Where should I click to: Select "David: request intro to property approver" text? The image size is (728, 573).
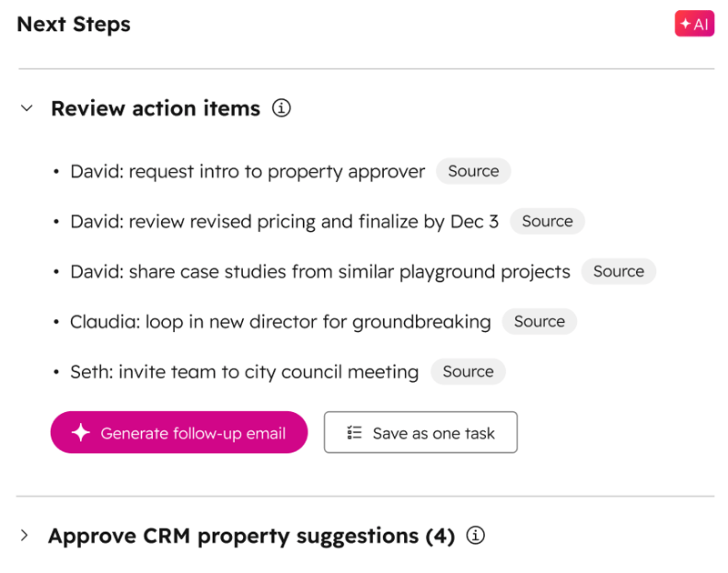248,171
